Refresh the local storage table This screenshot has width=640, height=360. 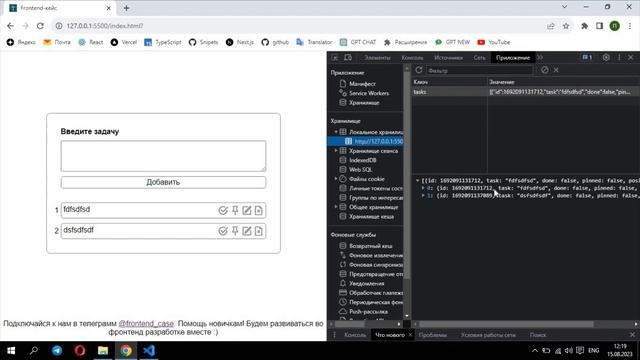pyautogui.click(x=418, y=70)
